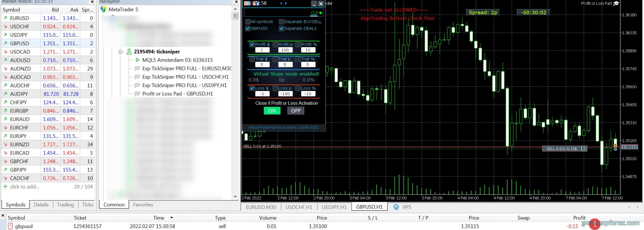644x230 pixels.
Task: Click the expert icon of TickSniper EURUSD,M30
Action: click(137, 68)
